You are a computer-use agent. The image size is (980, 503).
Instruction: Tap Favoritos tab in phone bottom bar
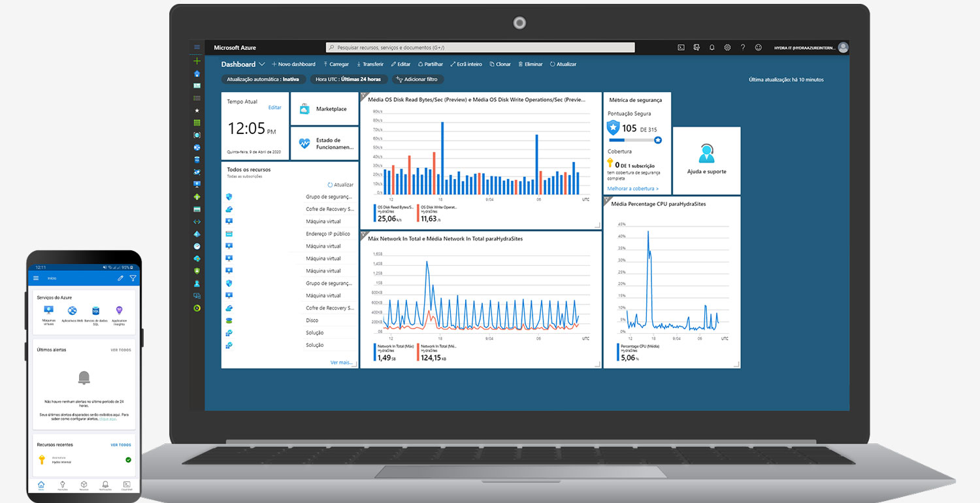click(x=63, y=485)
